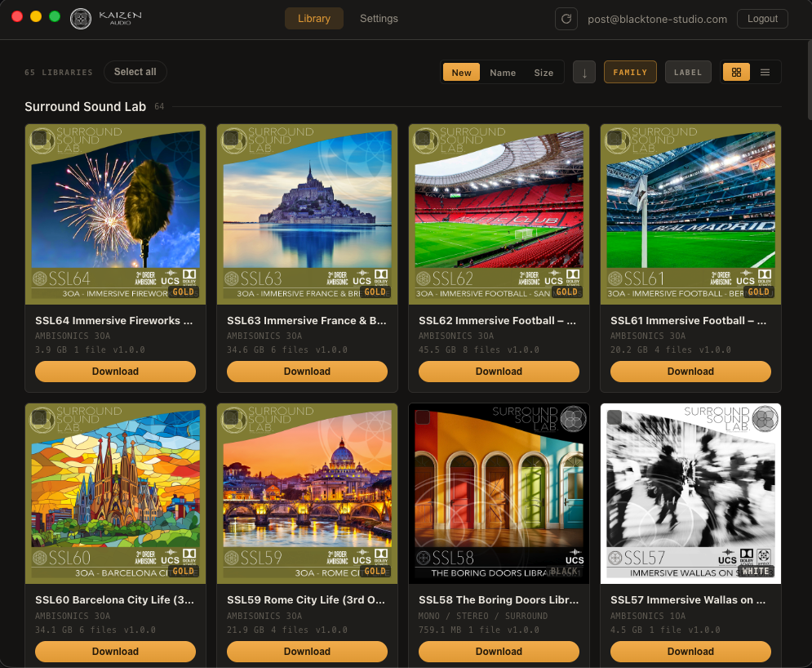The image size is (812, 668).
Task: Tick the SSL64 Immersive Fireworks checkbox
Action: point(39,138)
